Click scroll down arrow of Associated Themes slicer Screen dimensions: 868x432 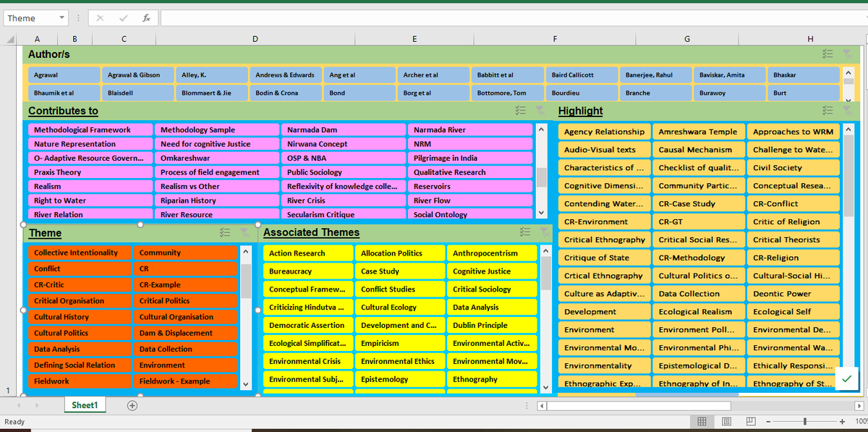(546, 388)
